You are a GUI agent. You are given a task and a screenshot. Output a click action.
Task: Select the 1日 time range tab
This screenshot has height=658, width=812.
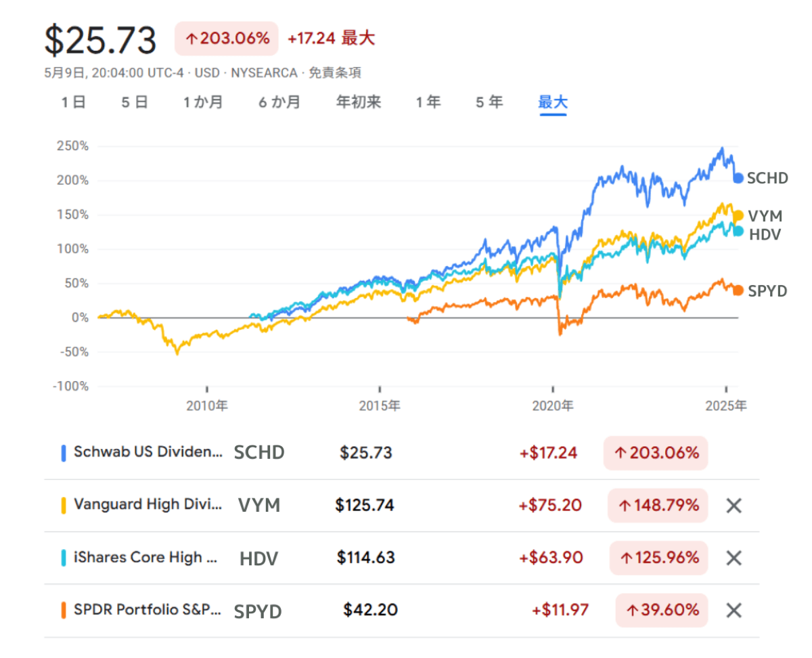[x=73, y=102]
